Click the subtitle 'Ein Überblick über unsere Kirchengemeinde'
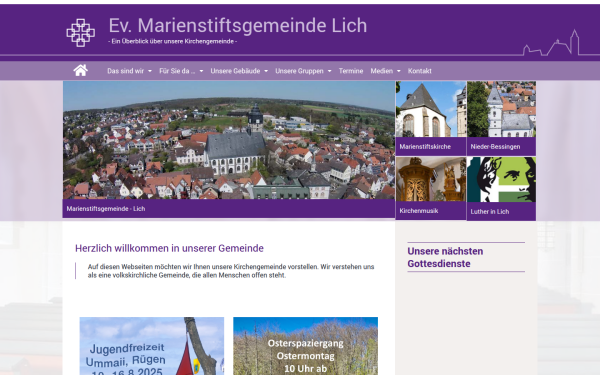 (173, 41)
